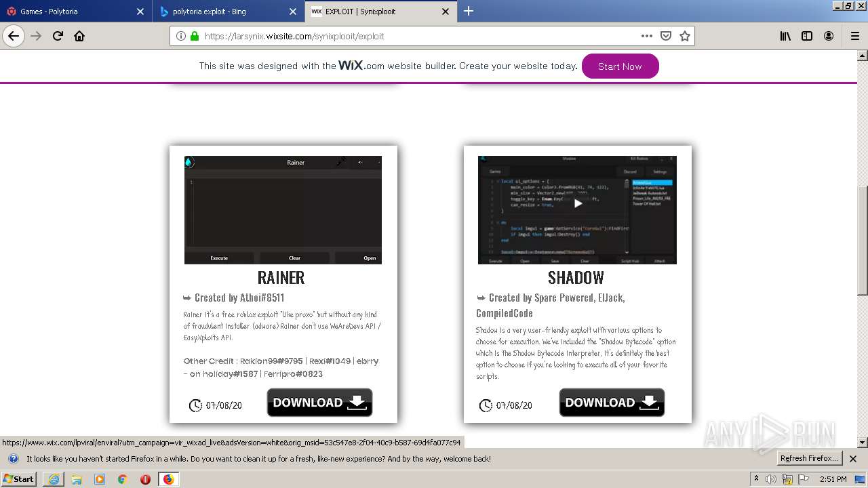Close the Games - Polytoria tab

(x=140, y=12)
